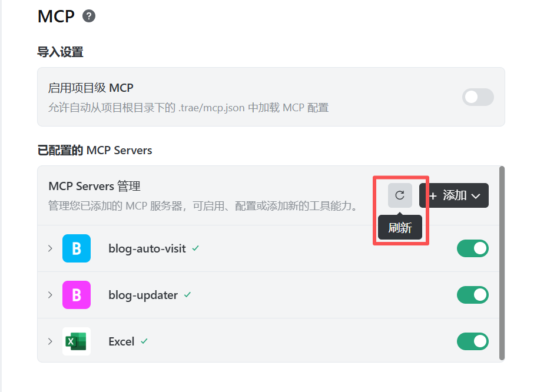The height and width of the screenshot is (392, 537).
Task: Click the blog-updater server name
Action: pyautogui.click(x=143, y=295)
